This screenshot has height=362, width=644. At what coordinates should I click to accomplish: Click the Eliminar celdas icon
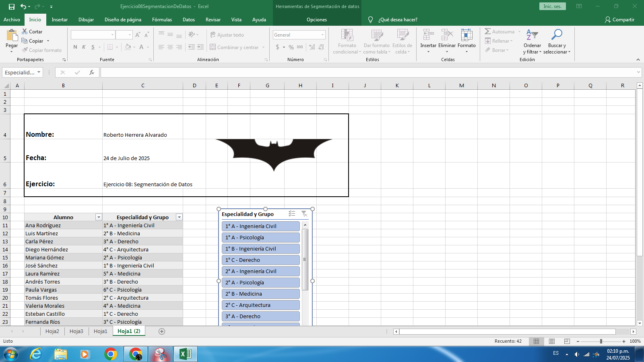coord(447,35)
